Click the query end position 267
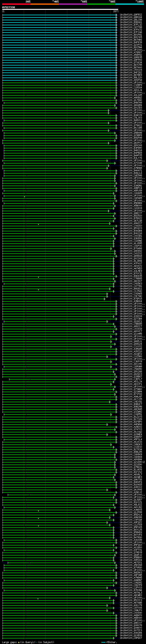Viewport: 146px width, 644px height. 115,11
